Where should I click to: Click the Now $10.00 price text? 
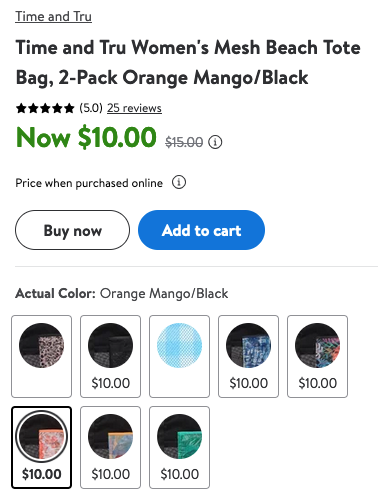(x=86, y=137)
